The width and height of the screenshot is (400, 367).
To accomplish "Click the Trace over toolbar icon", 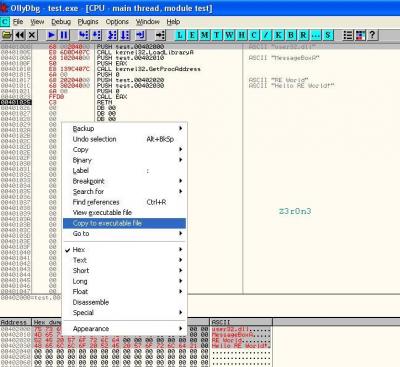I will click(125, 35).
